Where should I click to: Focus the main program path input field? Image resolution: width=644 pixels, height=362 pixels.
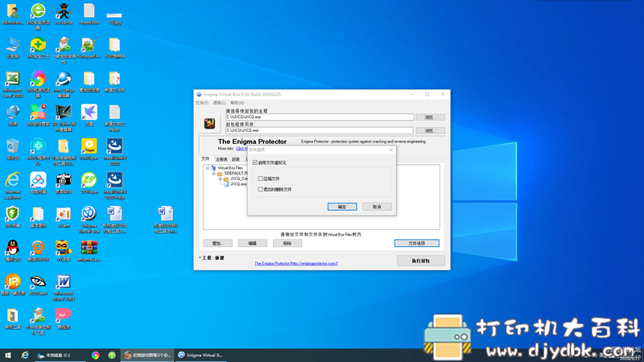(319, 117)
